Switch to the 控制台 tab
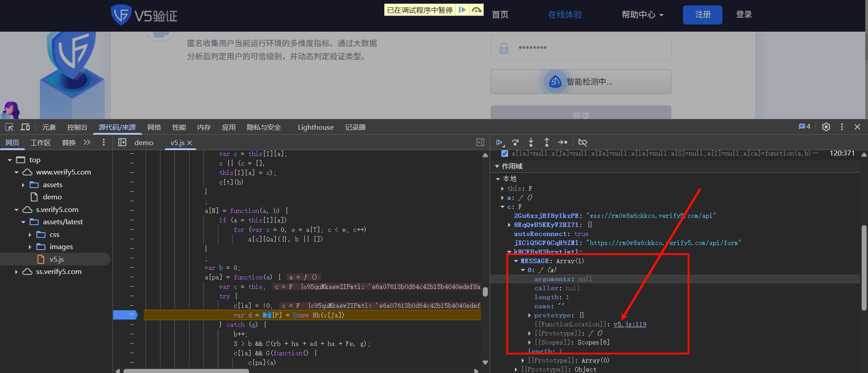Screen dimensions: 868x373 (x=77, y=127)
